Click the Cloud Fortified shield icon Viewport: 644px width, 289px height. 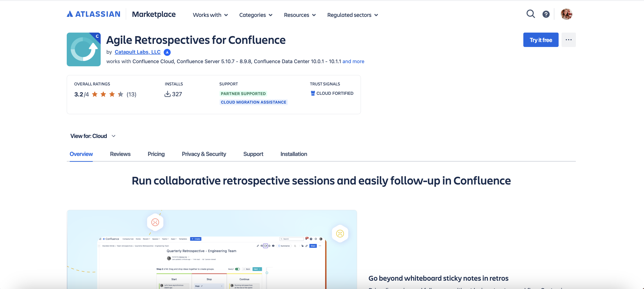313,93
